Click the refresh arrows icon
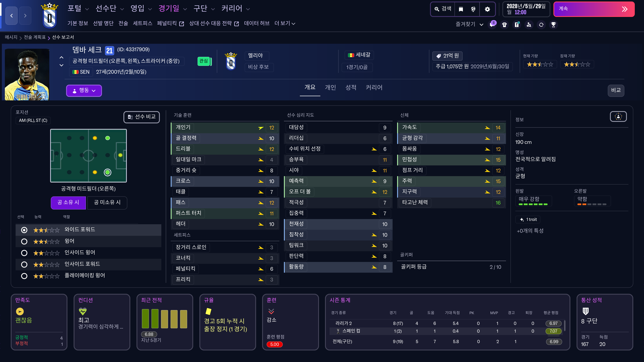644x362 pixels. click(x=541, y=24)
